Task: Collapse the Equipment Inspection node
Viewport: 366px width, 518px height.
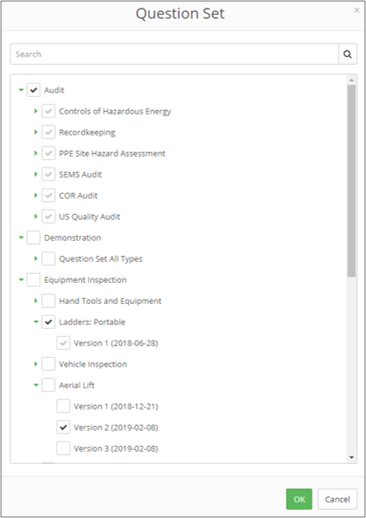Action: click(x=21, y=280)
